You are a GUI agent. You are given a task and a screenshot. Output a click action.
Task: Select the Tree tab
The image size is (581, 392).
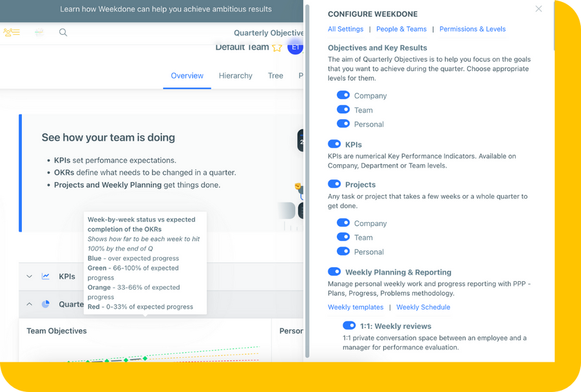pyautogui.click(x=275, y=75)
